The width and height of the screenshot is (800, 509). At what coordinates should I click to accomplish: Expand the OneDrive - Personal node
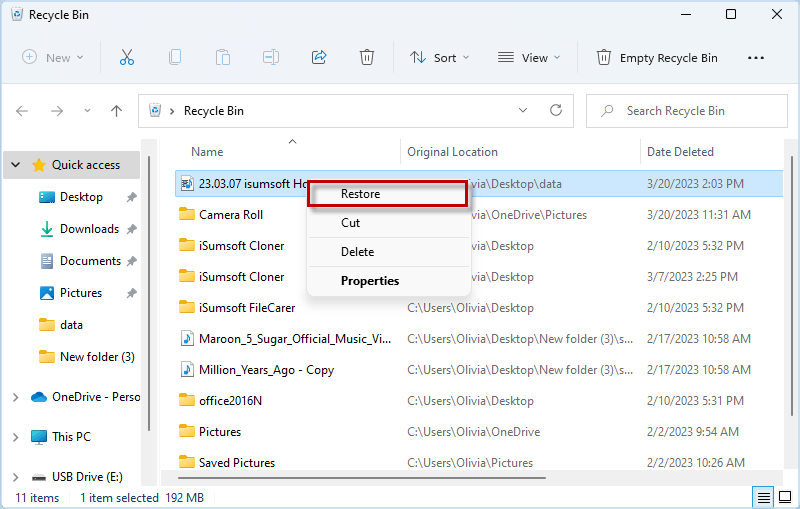pyautogui.click(x=15, y=397)
